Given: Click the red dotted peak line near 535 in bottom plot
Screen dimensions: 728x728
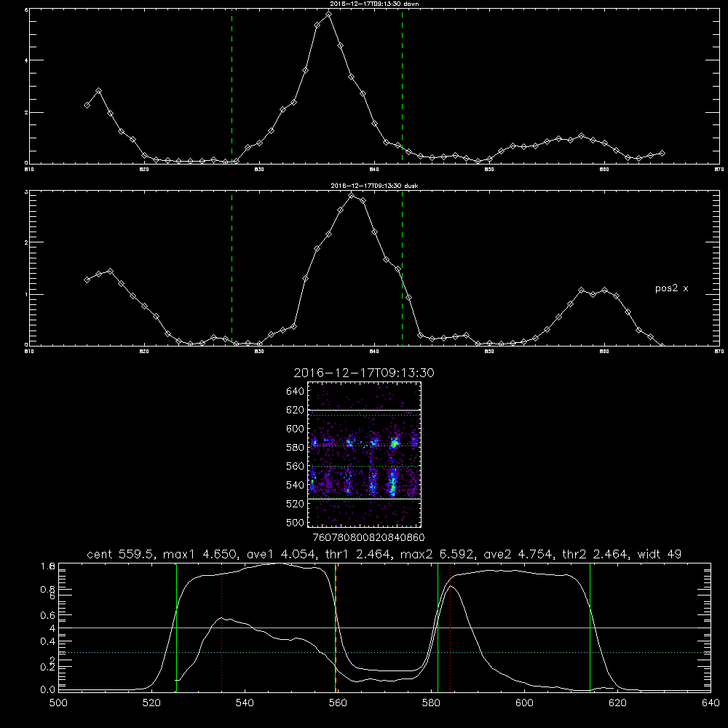Looking at the screenshot, I should click(x=221, y=628).
